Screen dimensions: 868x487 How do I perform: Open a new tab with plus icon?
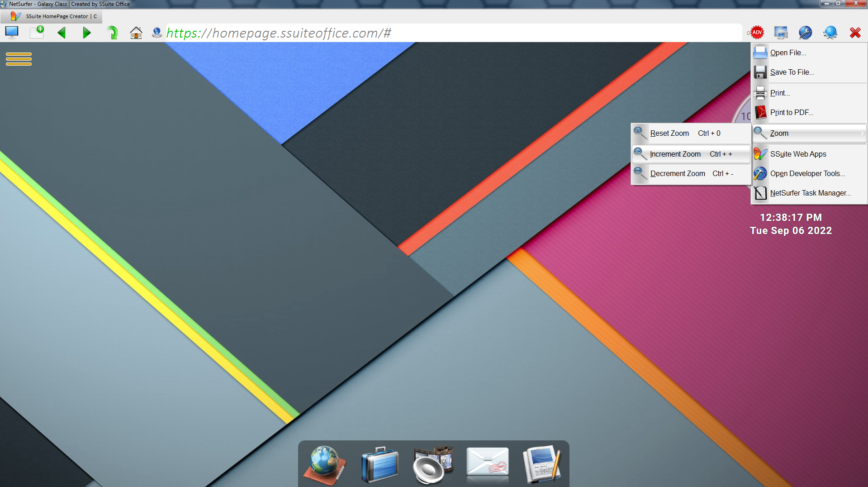point(37,32)
